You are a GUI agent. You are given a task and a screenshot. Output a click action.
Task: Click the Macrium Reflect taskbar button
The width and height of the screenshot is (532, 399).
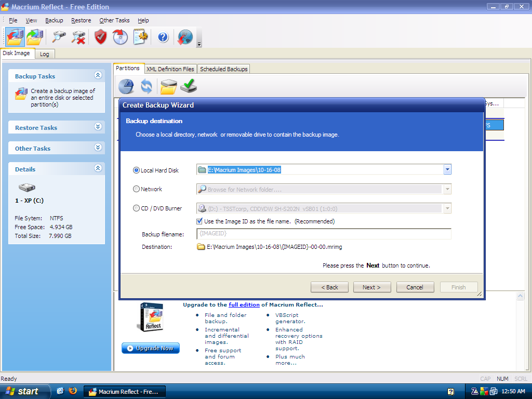click(x=125, y=392)
